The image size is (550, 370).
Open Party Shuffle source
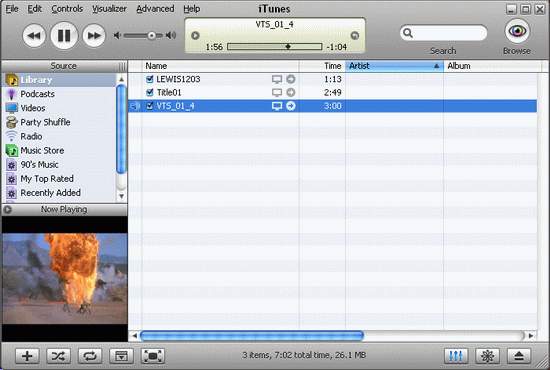tap(59, 122)
